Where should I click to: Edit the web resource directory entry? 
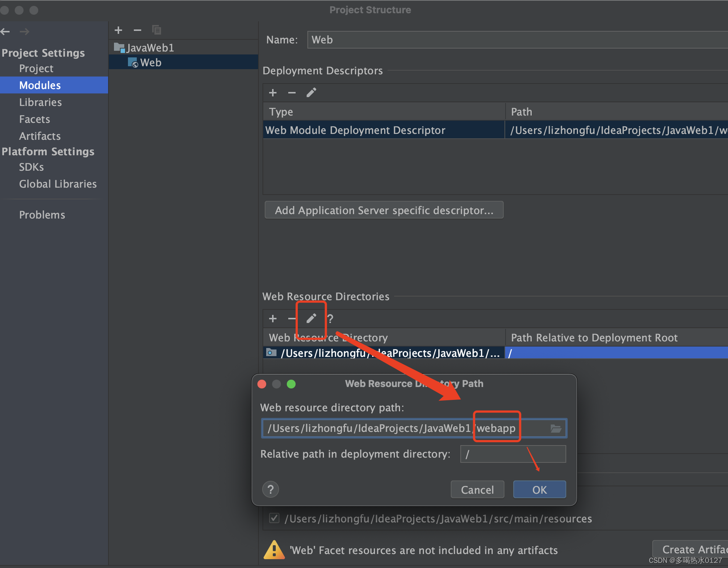click(311, 319)
